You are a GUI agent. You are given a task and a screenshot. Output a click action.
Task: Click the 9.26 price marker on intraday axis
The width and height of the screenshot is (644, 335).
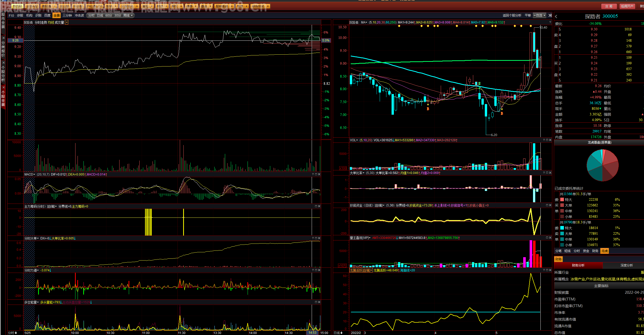[15, 40]
